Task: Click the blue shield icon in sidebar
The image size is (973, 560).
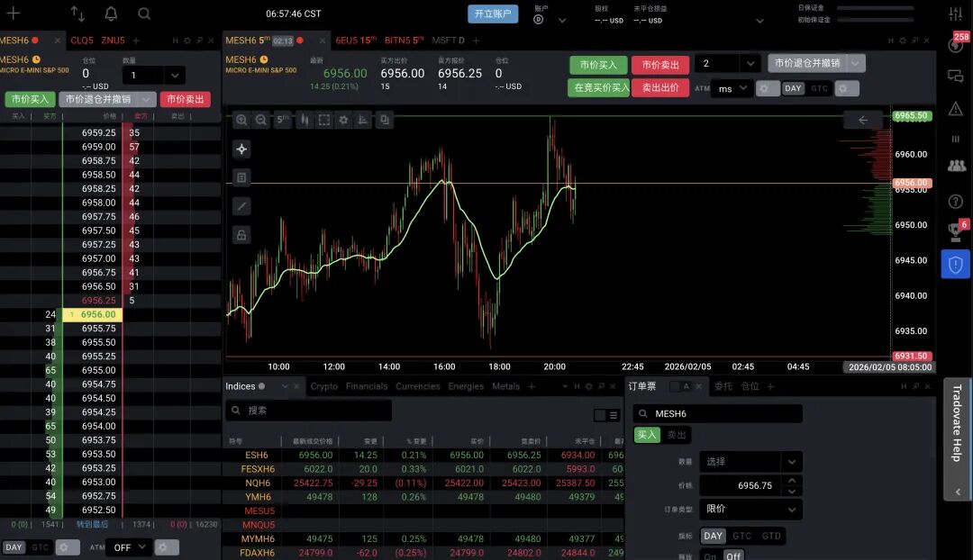Action: (956, 265)
